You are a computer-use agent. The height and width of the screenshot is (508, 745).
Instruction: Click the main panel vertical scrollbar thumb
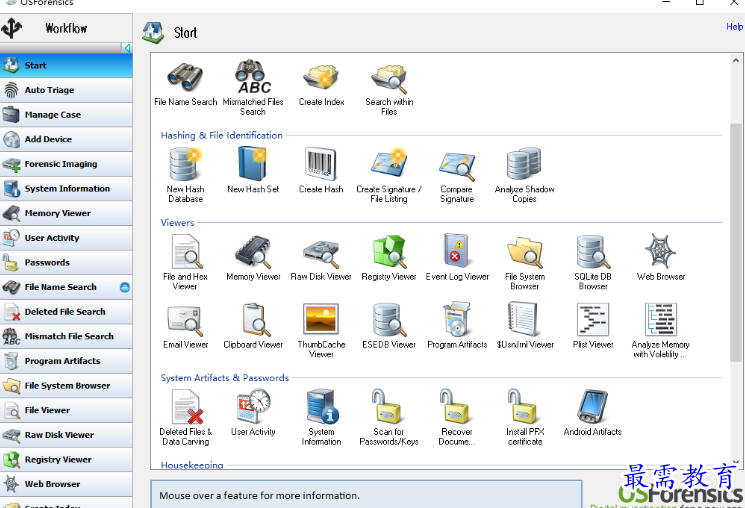[x=735, y=242]
